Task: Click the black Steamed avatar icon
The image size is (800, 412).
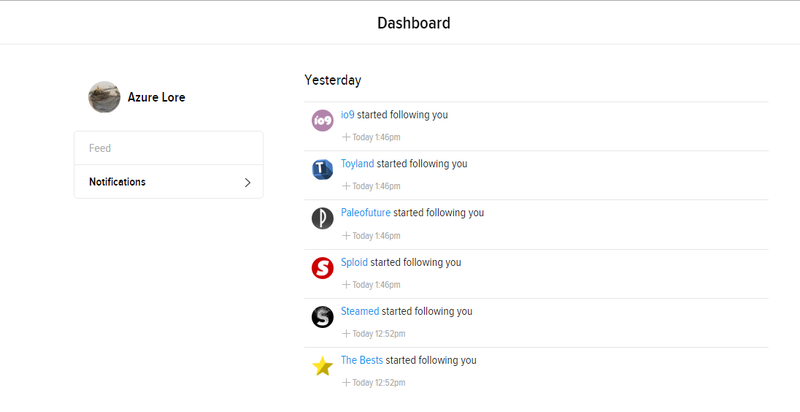Action: 322,317
